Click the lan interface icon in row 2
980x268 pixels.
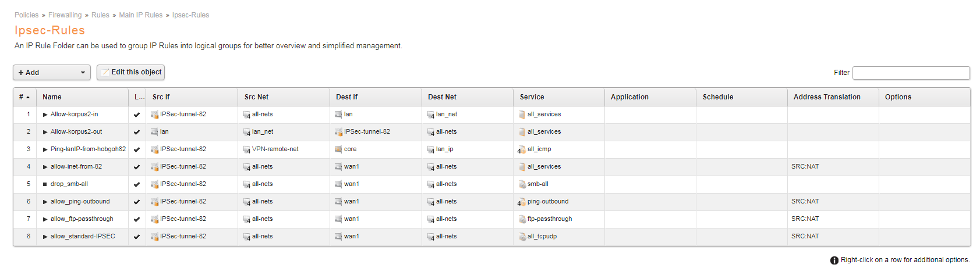point(154,132)
